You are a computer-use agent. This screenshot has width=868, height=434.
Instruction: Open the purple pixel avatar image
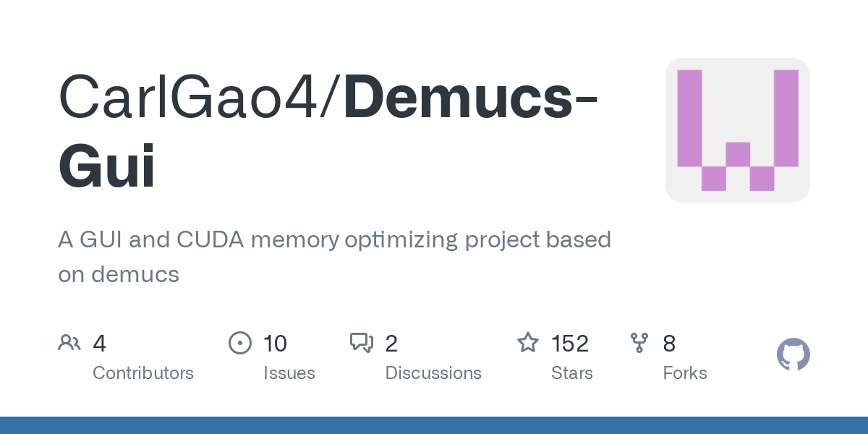738,130
